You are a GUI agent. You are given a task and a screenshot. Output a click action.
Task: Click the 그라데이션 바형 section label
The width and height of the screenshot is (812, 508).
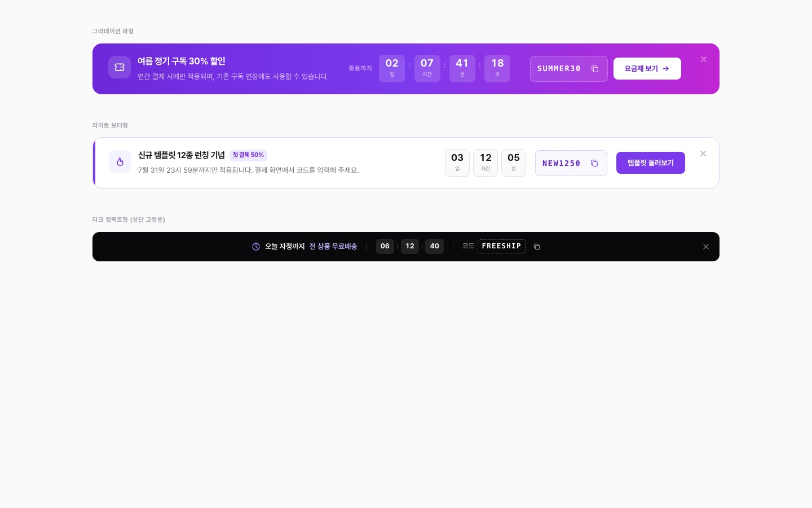pos(113,31)
